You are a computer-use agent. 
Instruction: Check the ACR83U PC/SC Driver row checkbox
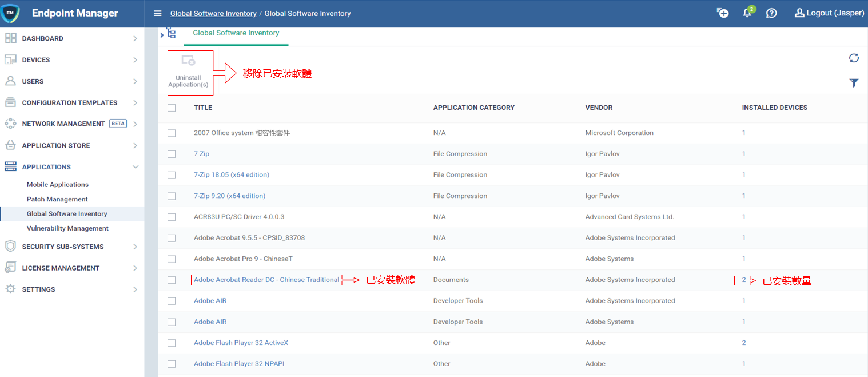tap(172, 217)
